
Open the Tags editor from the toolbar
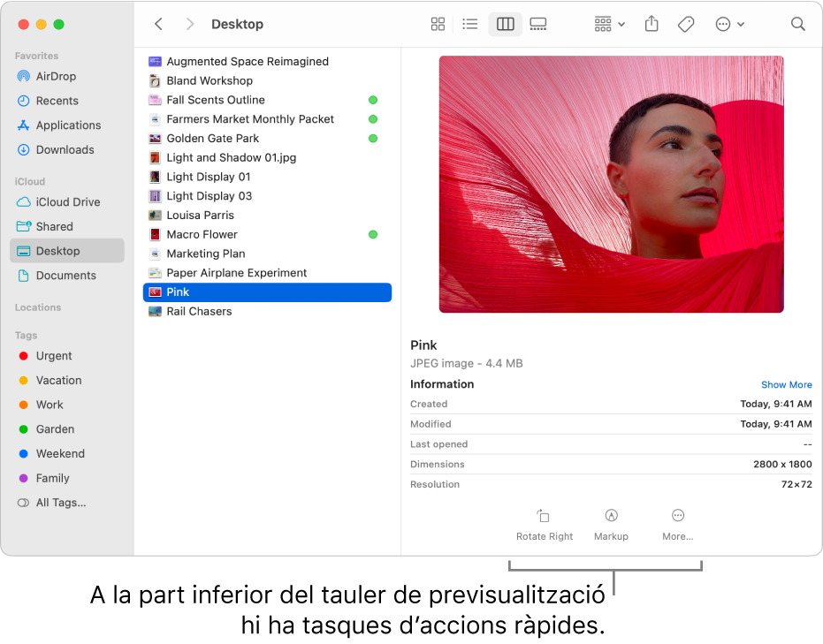tap(686, 24)
